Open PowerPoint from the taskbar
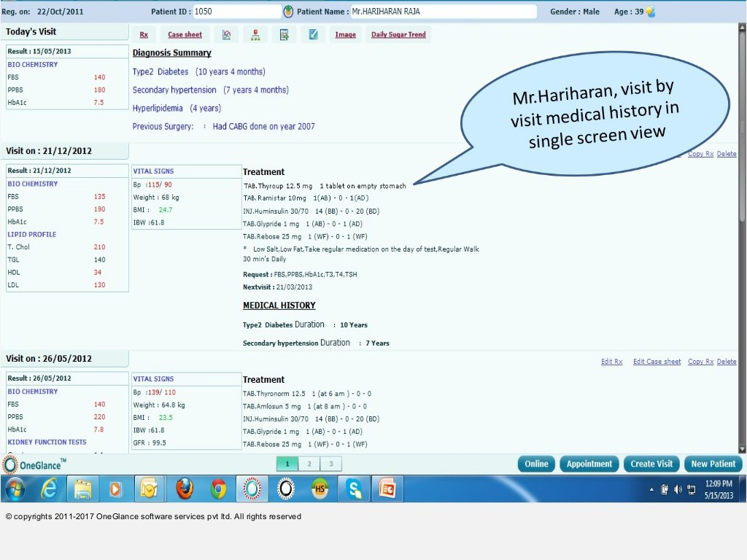Screen dimensions: 747x560 pyautogui.click(x=387, y=490)
